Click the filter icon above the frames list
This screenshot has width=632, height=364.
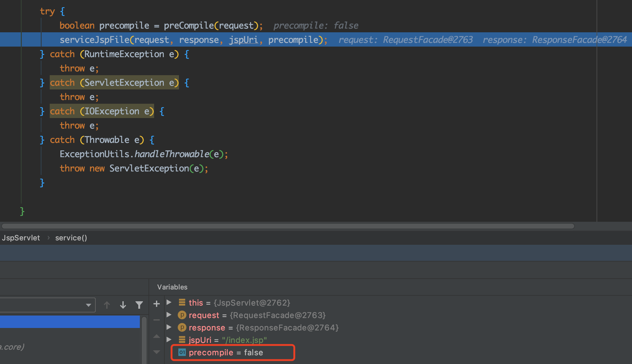139,305
